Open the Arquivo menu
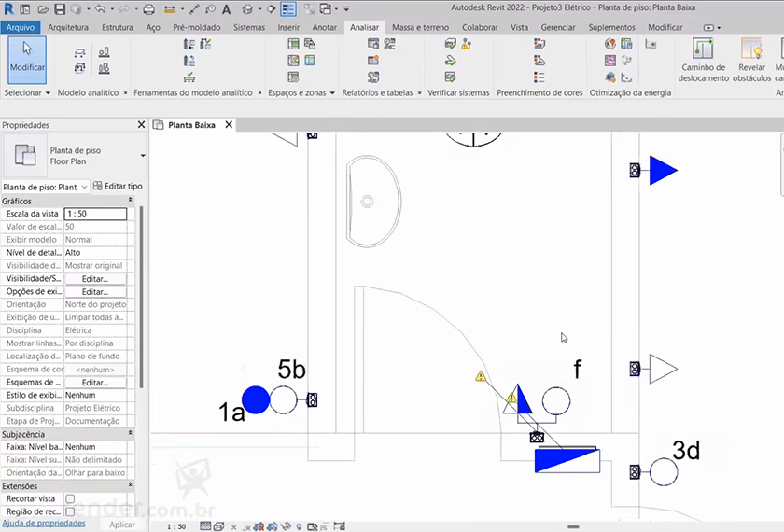 point(21,27)
